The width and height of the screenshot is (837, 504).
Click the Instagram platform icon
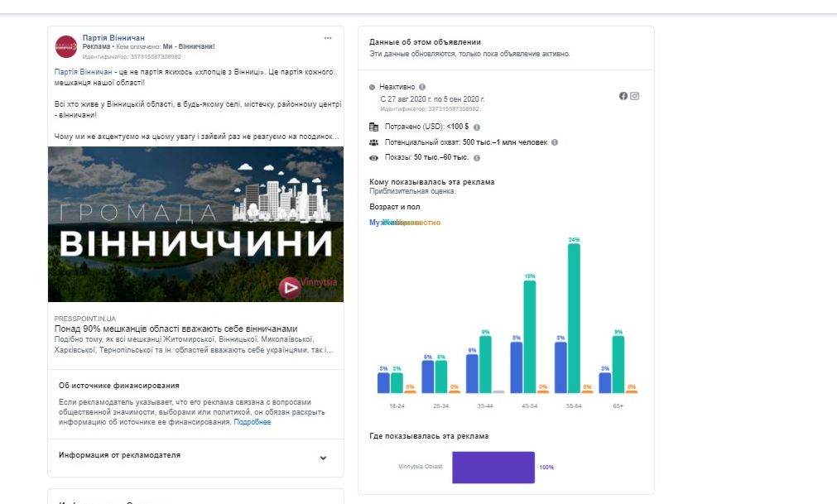click(635, 96)
